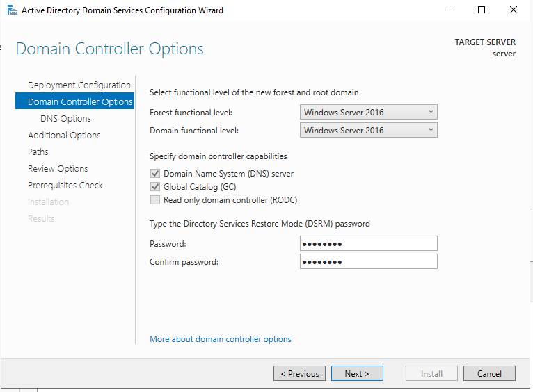Viewport: 533px width, 392px height.
Task: Go to Deployment Configuration step
Action: pos(79,85)
